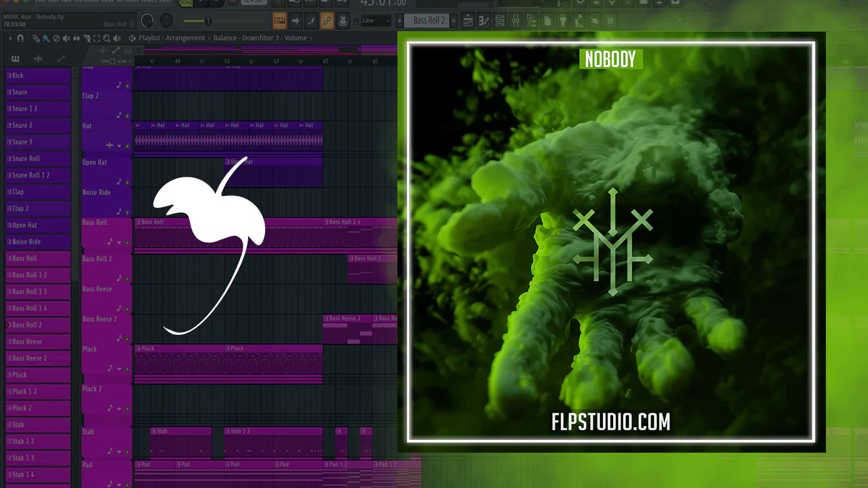This screenshot has width=868, height=488.
Task: Select the Pluck 1 2 pattern in picker
Action: pyautogui.click(x=38, y=391)
